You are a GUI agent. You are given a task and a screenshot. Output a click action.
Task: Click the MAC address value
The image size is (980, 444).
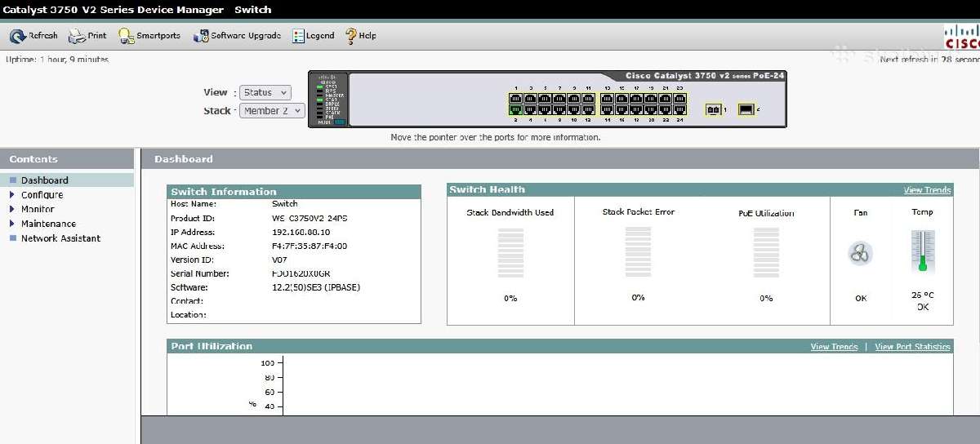click(x=310, y=246)
